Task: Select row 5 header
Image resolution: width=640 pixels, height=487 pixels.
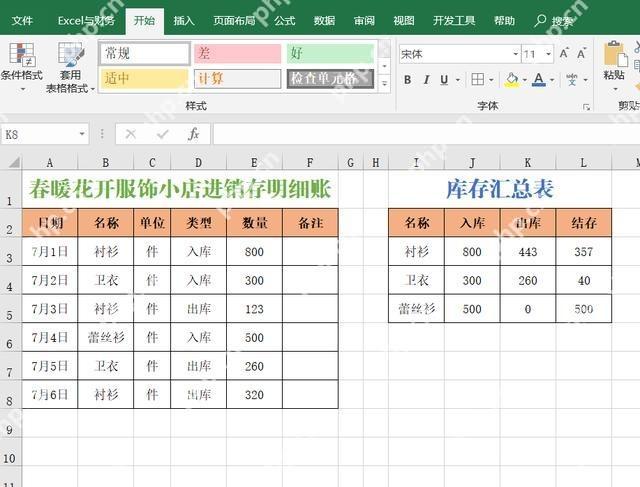Action: click(10, 309)
